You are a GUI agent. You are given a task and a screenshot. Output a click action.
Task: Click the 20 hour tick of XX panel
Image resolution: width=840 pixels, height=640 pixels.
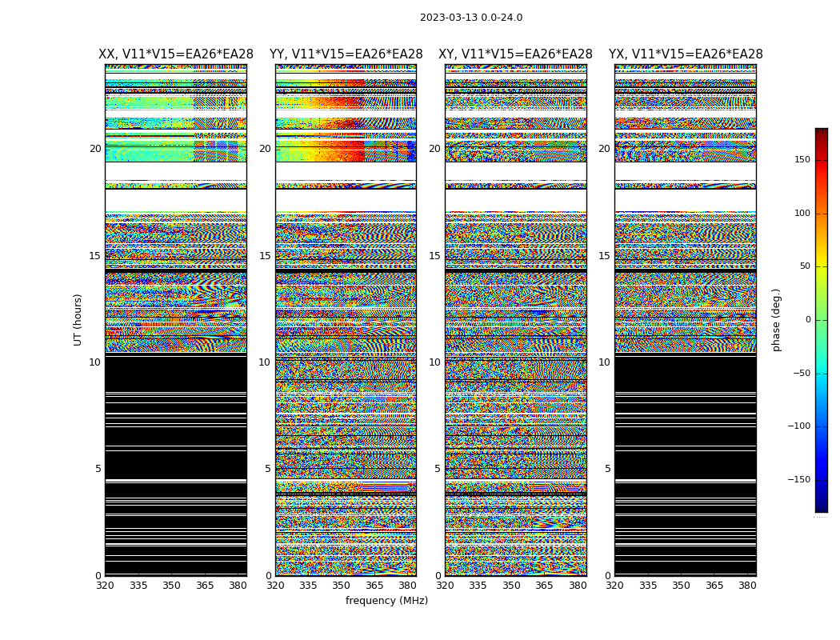(95, 149)
